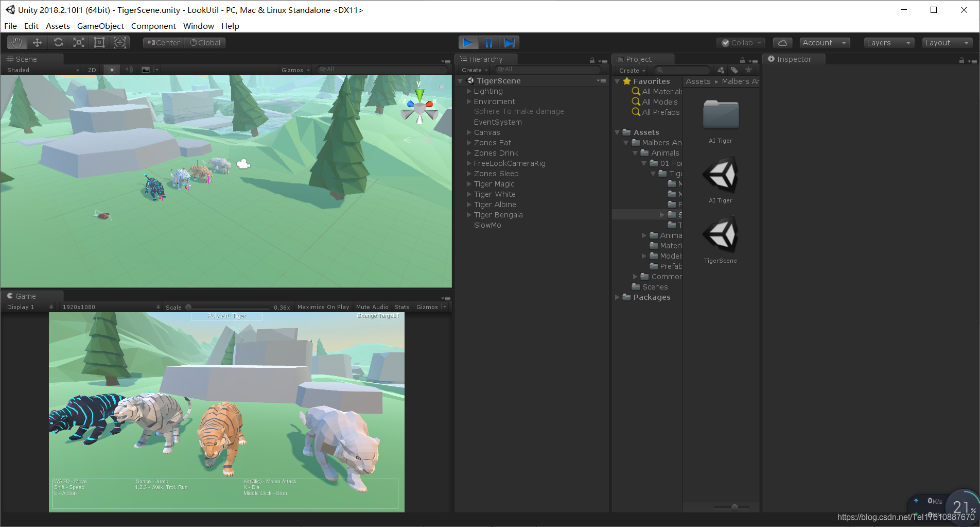Click the Pause button
Image resolution: width=980 pixels, height=527 pixels.
click(x=489, y=43)
